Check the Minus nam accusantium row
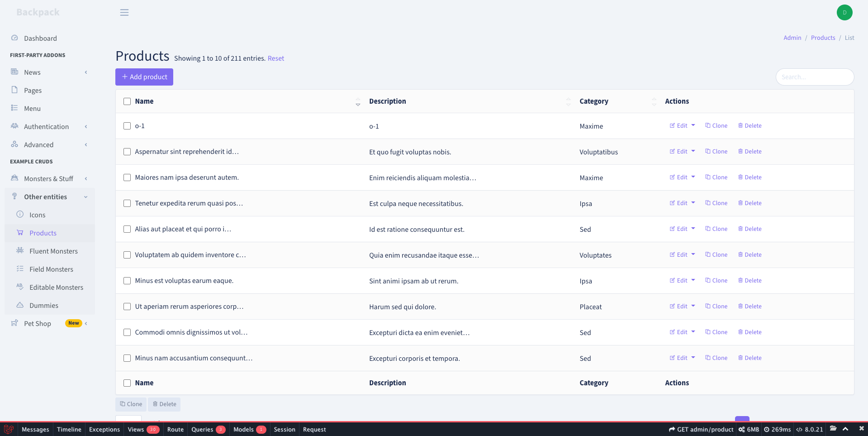 tap(127, 358)
